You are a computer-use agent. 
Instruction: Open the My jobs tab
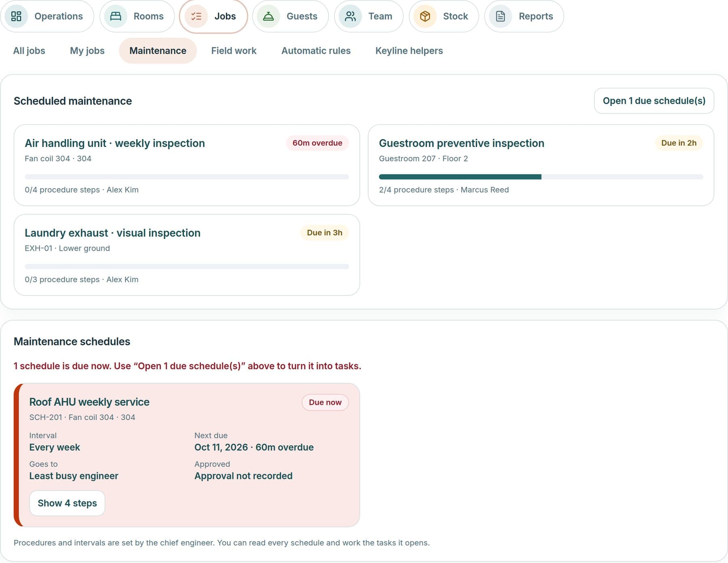pyautogui.click(x=87, y=51)
